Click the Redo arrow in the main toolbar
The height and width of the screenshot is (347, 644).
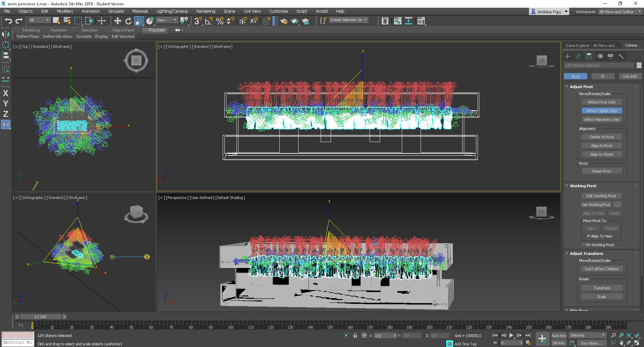(x=19, y=21)
